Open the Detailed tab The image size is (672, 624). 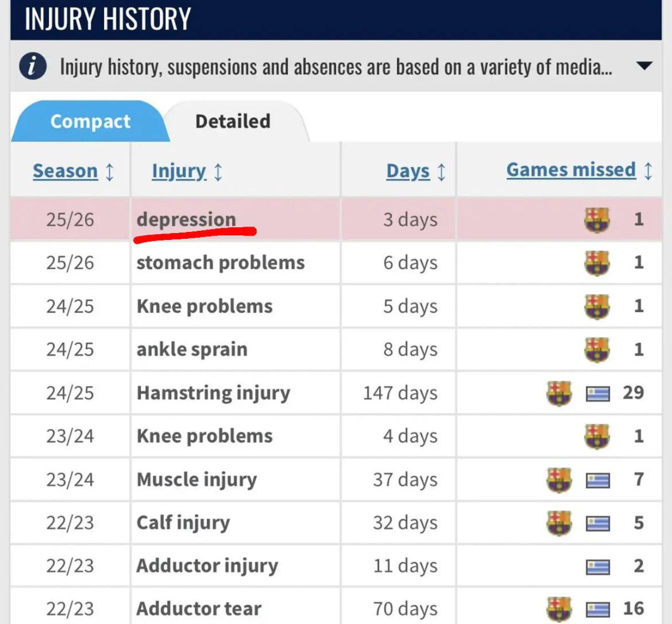[x=233, y=121]
